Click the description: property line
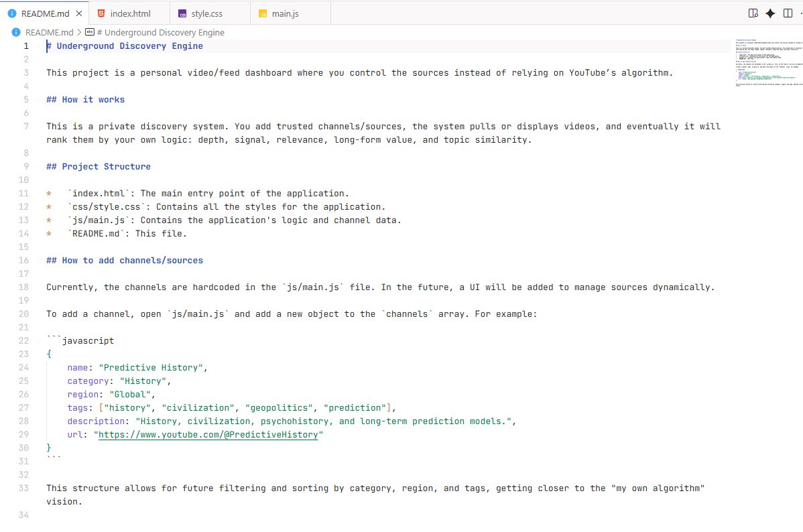This screenshot has width=803, height=532. coord(292,421)
